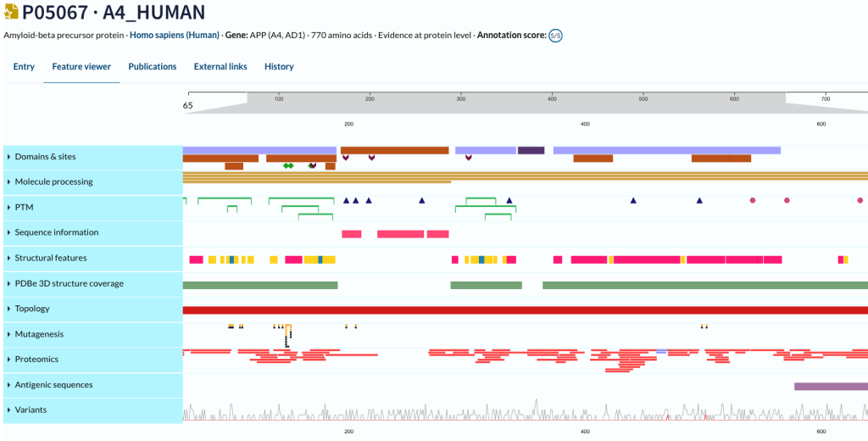
Task: Go to the Entry tab
Action: pyautogui.click(x=24, y=66)
